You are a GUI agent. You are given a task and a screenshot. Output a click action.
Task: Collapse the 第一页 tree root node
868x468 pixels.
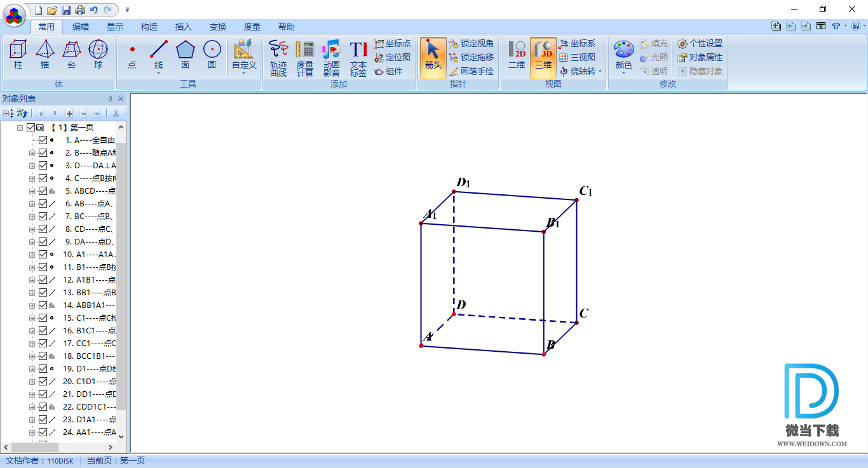(20, 128)
